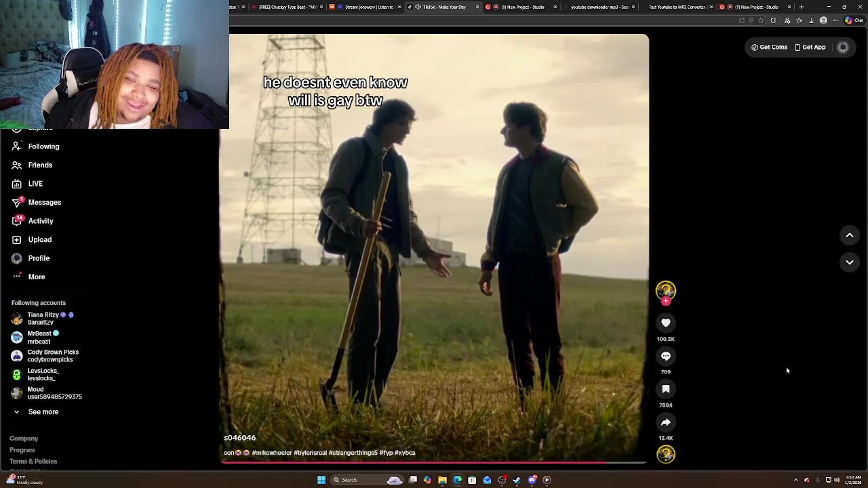The image size is (868, 488).
Task: Pause the playing TikTok video
Action: 434,247
